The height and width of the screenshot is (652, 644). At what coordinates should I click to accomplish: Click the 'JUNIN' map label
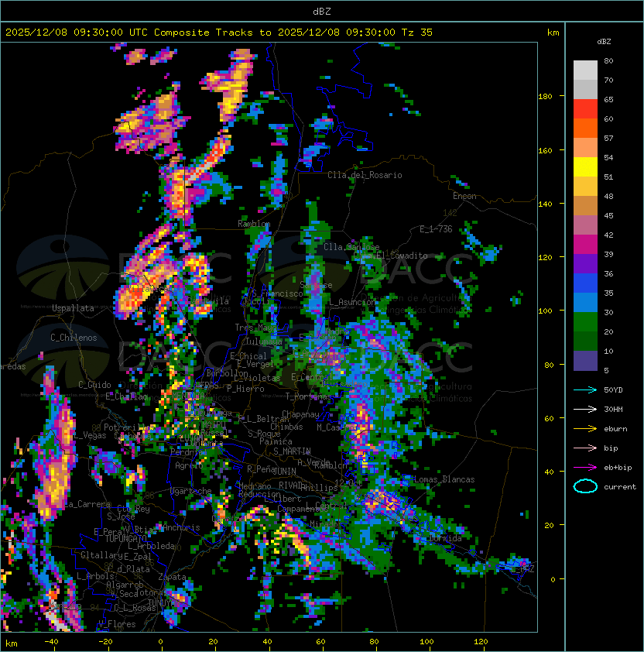click(284, 471)
